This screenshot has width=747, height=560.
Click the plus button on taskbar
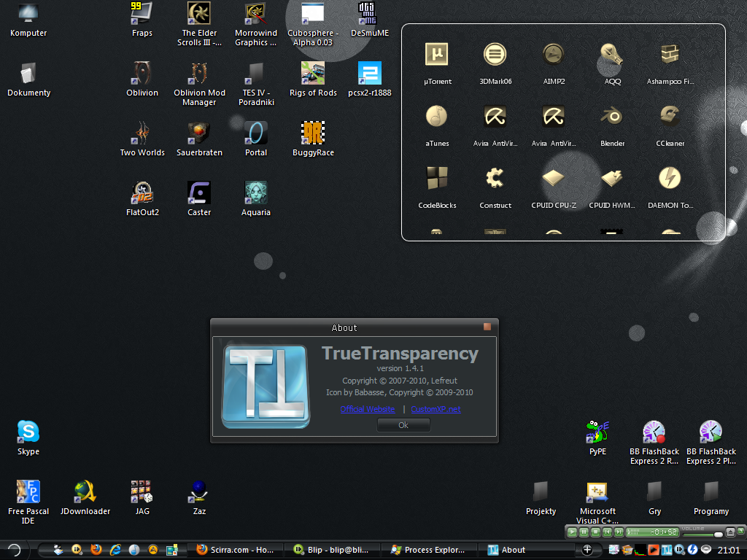[587, 550]
